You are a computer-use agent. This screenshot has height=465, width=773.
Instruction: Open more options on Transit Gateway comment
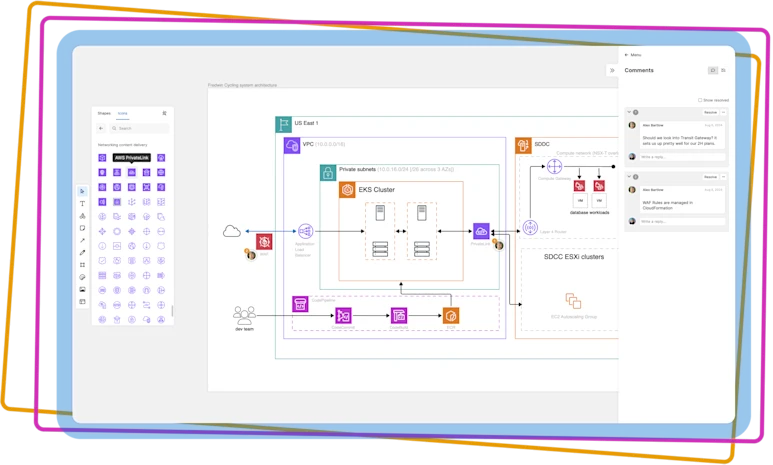coord(724,112)
